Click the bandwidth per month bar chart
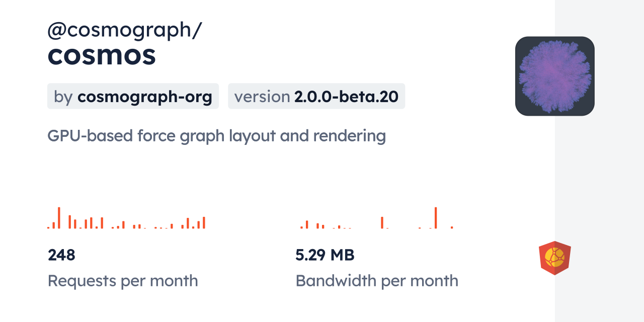The width and height of the screenshot is (644, 322). click(x=377, y=218)
